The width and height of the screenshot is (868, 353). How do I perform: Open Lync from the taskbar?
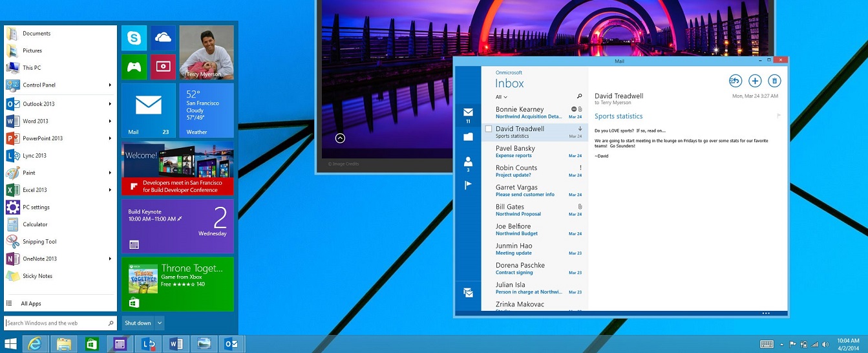point(147,344)
